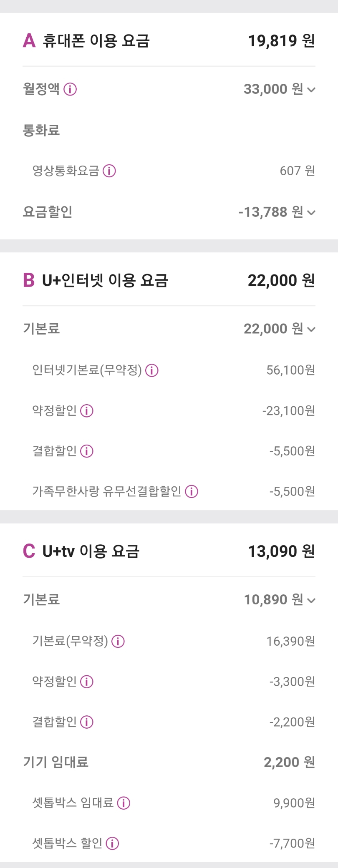Expand 요금할인 -13,788 원 details

click(311, 212)
